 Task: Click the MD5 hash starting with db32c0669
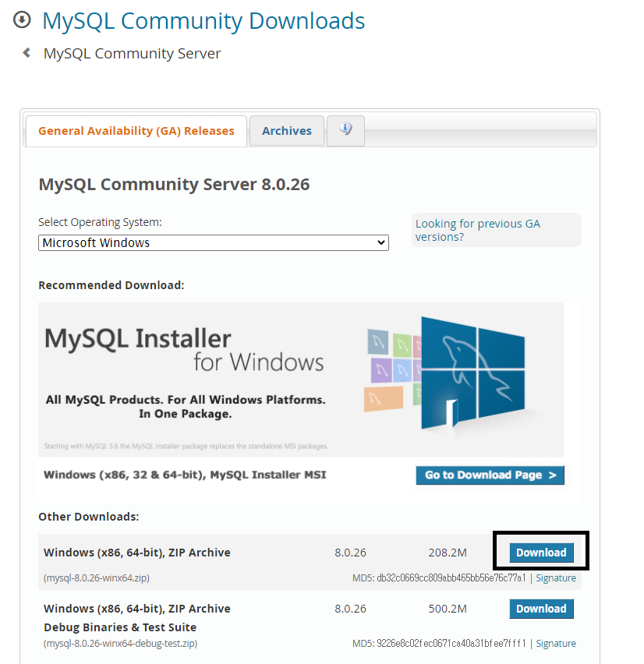[451, 578]
